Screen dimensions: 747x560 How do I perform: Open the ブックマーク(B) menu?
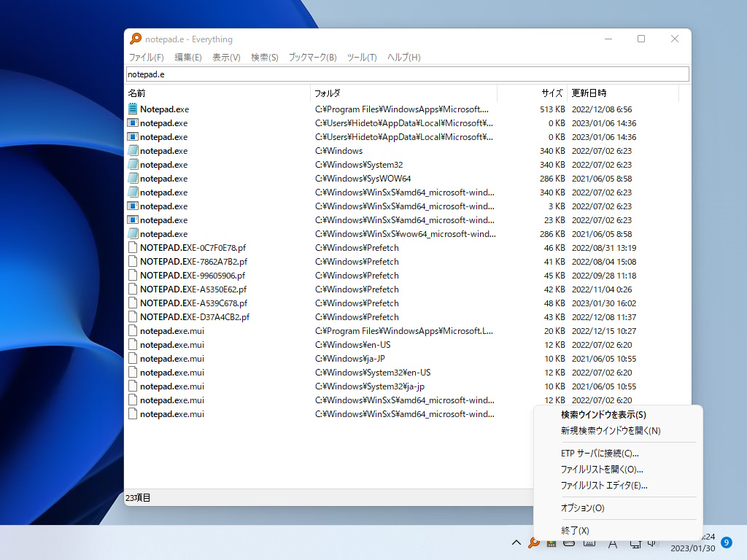[312, 57]
